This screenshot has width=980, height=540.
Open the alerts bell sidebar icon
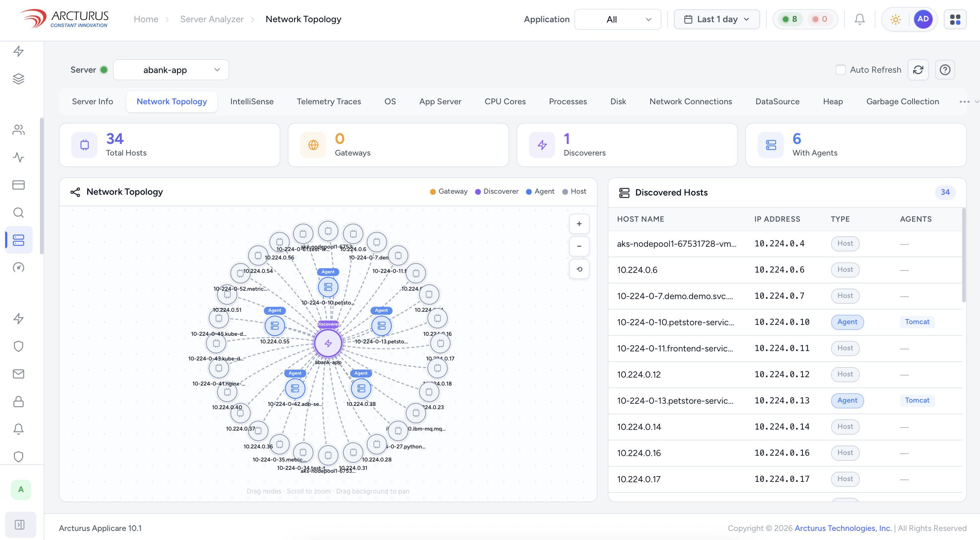19,429
